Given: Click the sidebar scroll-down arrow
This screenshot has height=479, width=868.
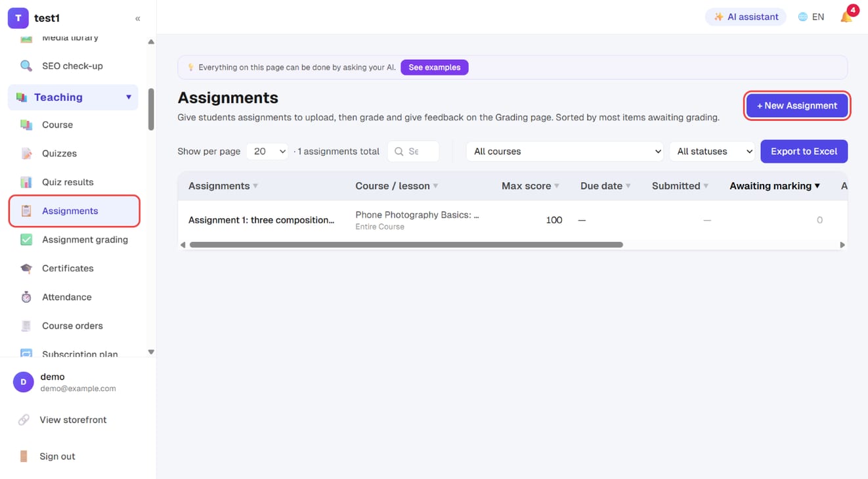Looking at the screenshot, I should [x=151, y=352].
